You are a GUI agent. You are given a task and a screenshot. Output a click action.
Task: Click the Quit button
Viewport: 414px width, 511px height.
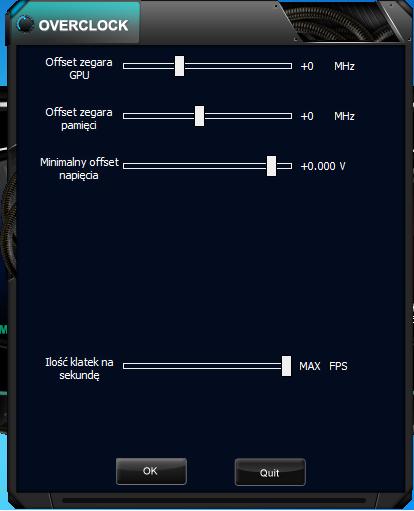[270, 472]
